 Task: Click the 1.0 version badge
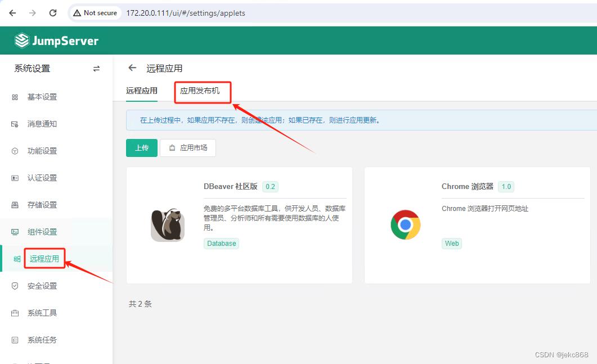506,187
